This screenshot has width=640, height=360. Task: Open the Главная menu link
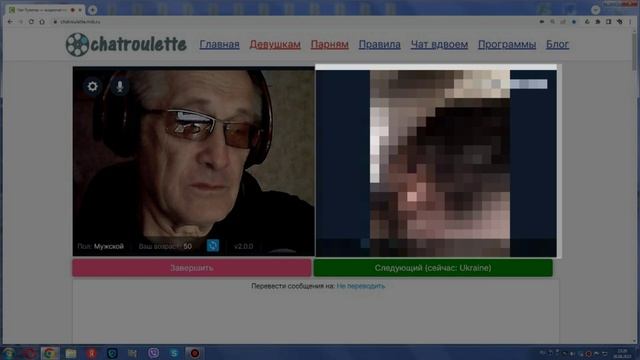click(220, 44)
